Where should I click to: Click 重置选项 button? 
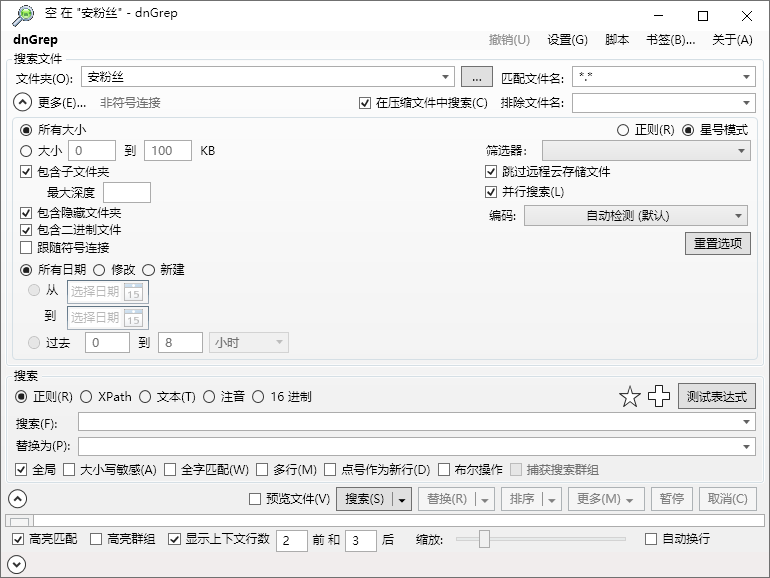point(717,244)
